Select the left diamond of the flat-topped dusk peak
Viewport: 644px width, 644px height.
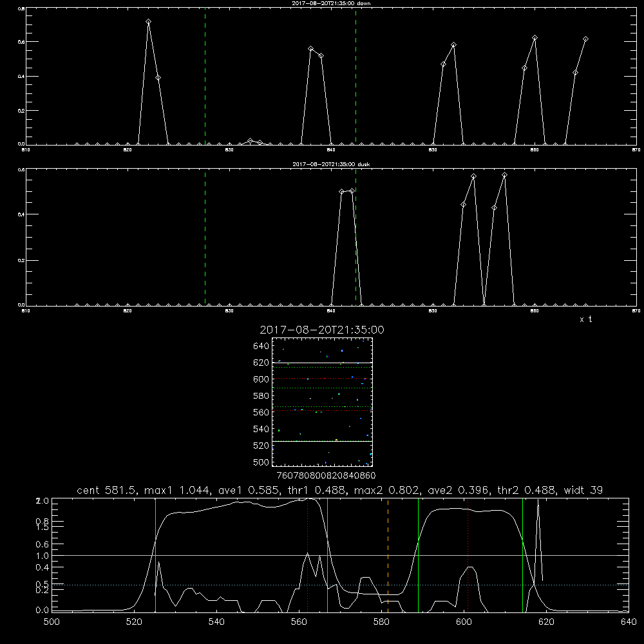click(342, 191)
